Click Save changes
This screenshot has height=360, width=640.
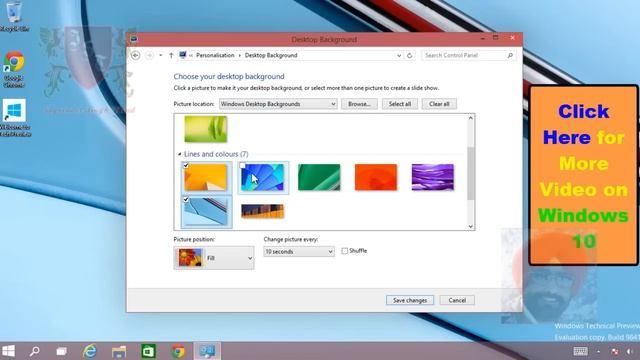tap(410, 300)
